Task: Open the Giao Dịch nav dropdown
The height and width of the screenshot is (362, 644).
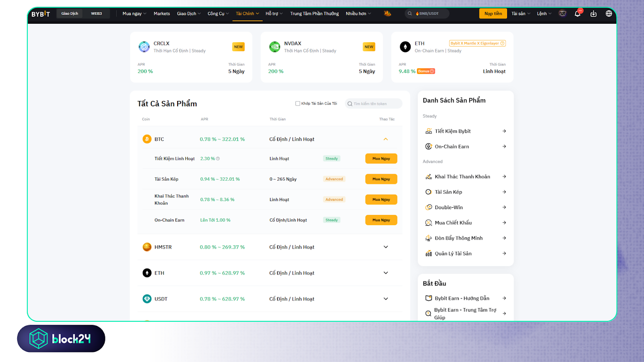Action: coord(189,14)
